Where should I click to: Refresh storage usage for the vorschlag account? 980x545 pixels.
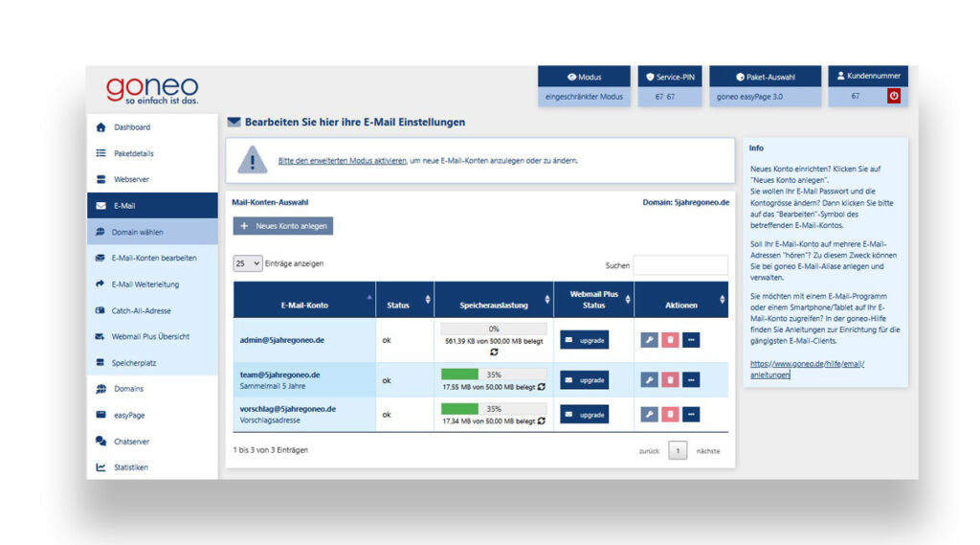click(542, 420)
